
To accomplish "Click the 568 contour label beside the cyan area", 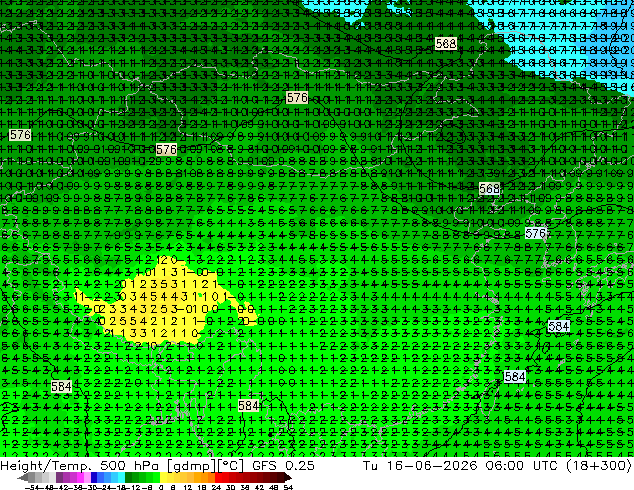I will [446, 43].
